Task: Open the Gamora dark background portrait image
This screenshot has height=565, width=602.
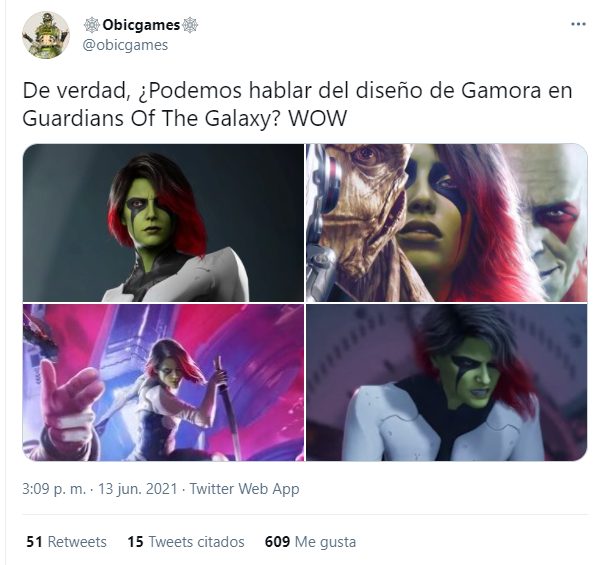Action: click(x=163, y=223)
